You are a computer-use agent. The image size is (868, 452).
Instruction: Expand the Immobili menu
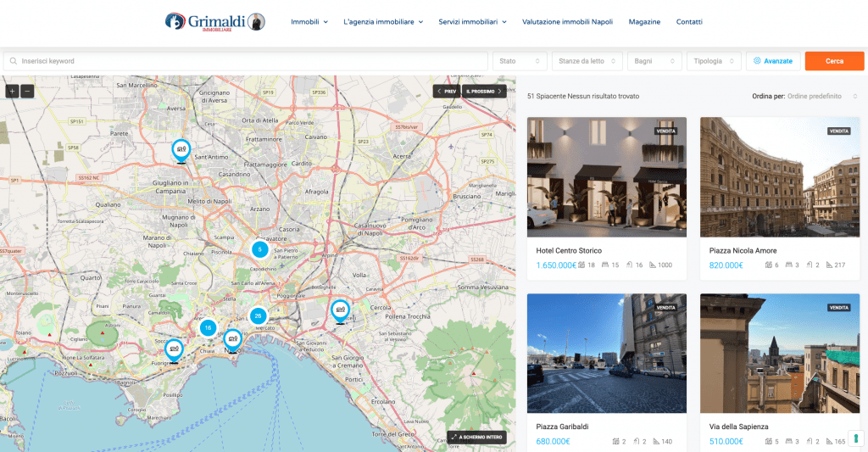point(309,21)
